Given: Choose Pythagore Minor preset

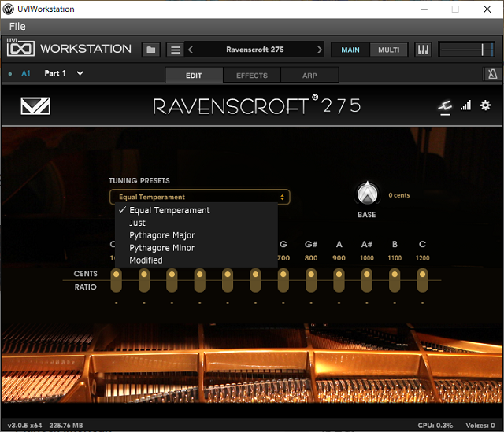Looking at the screenshot, I should tap(196, 248).
